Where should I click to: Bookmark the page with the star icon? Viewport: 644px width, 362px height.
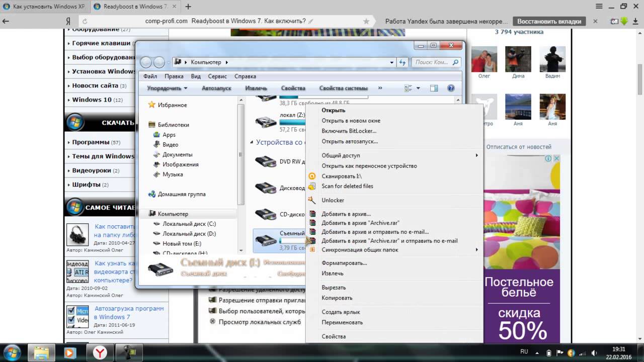coord(366,21)
